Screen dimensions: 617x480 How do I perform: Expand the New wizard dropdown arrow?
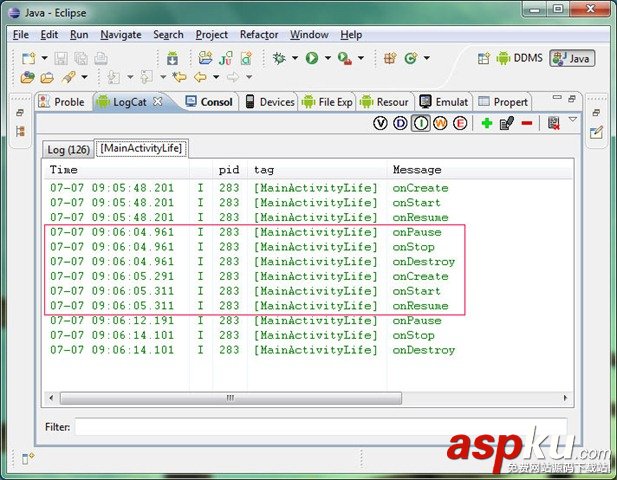point(44,58)
